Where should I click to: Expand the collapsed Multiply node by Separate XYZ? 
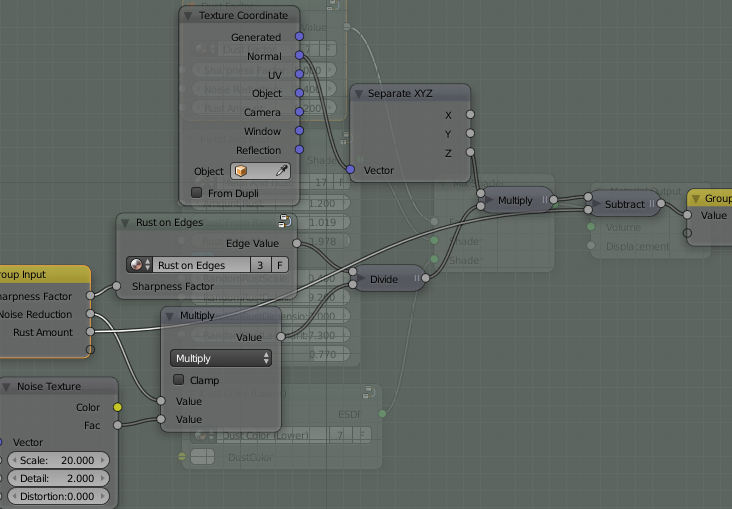pyautogui.click(x=489, y=200)
